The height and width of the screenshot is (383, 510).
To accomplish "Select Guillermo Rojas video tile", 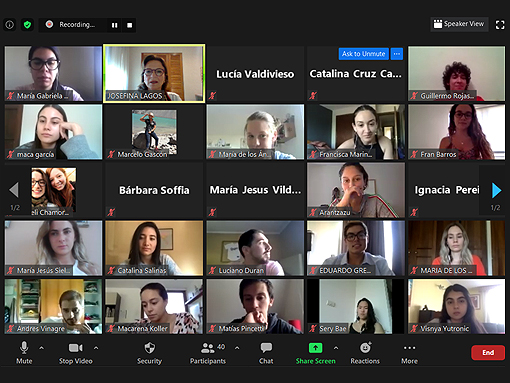I will [456, 73].
